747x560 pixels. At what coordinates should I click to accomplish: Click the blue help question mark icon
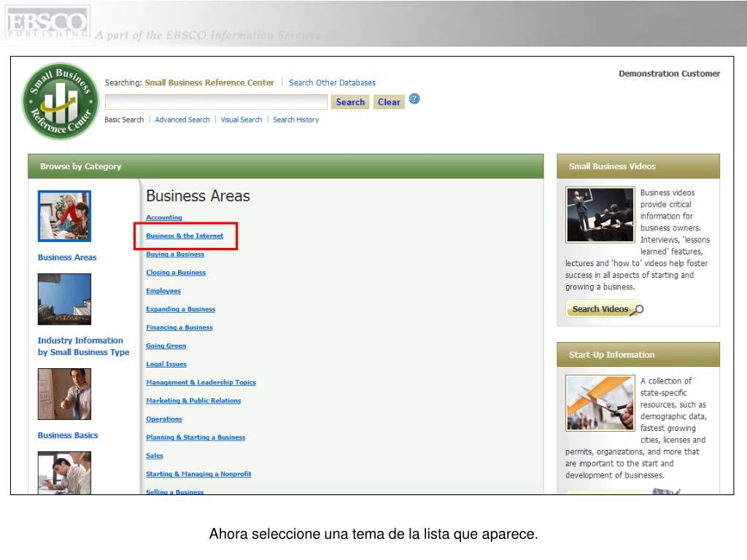[x=414, y=99]
